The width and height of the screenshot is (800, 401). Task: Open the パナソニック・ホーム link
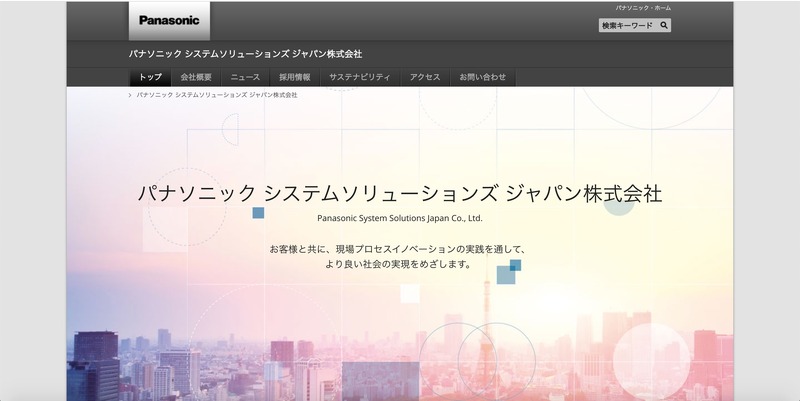tap(642, 8)
